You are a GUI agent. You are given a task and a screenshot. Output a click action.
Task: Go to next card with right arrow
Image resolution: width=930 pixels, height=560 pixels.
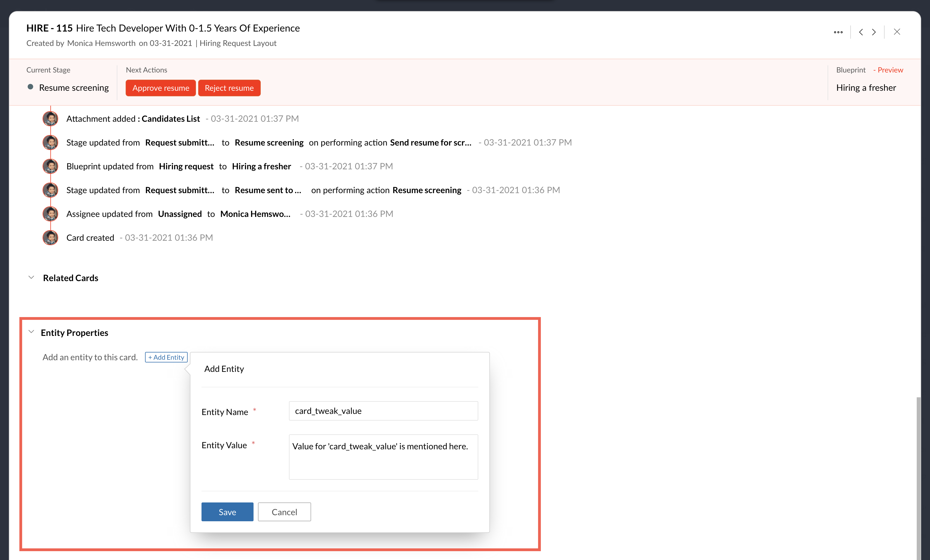tap(874, 32)
